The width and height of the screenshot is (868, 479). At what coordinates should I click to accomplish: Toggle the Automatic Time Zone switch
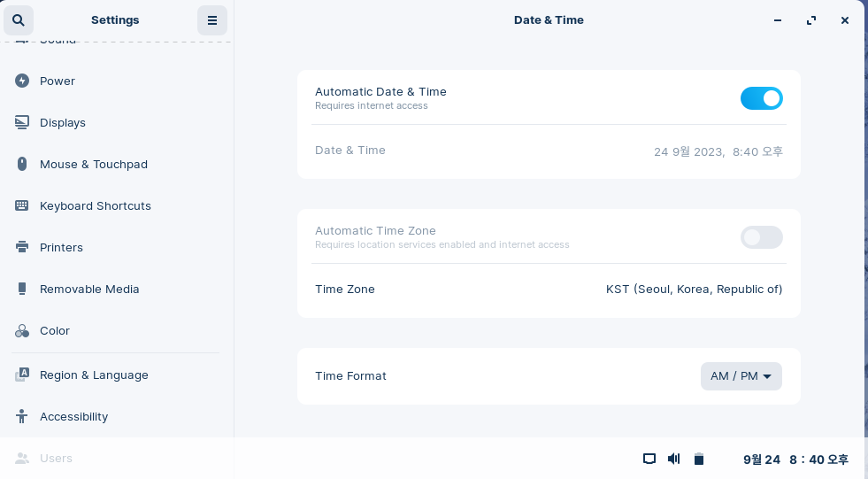pos(761,237)
